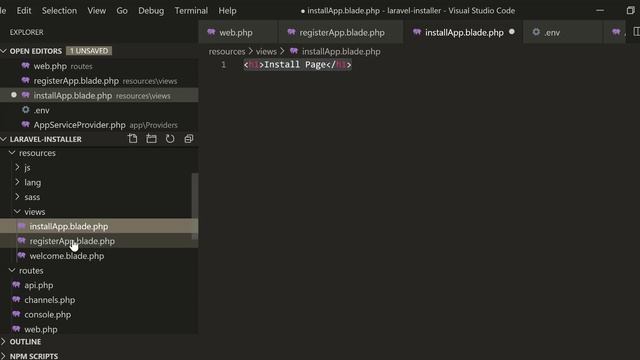This screenshot has height=360, width=640.
Task: Select installApp.blade.php in Open Editors list
Action: click(99, 95)
